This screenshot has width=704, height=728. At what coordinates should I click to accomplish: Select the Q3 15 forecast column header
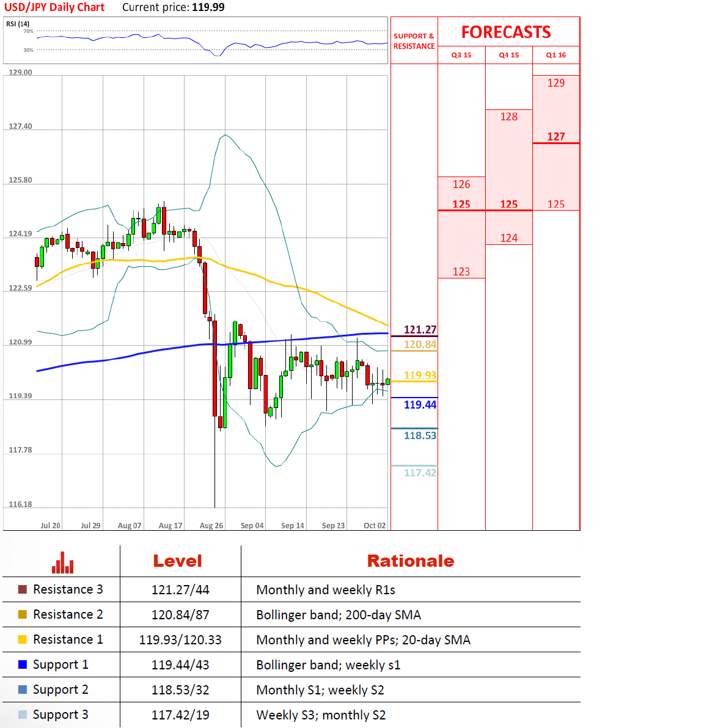(x=461, y=55)
